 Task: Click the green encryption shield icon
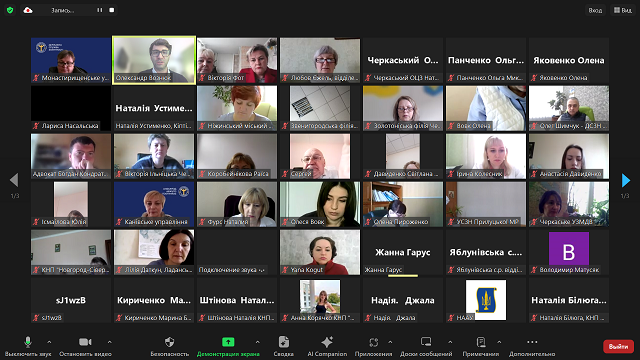pyautogui.click(x=10, y=10)
